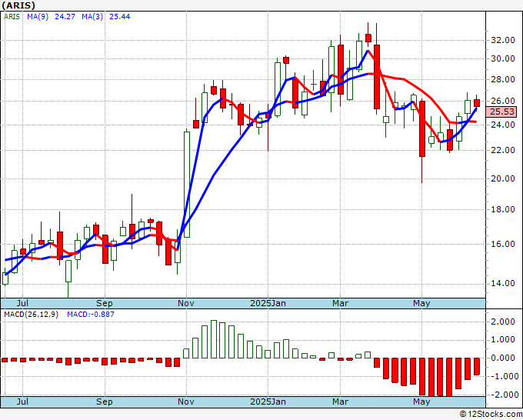
Task: Click Sep on the price chart time axis
Action: 105,303
